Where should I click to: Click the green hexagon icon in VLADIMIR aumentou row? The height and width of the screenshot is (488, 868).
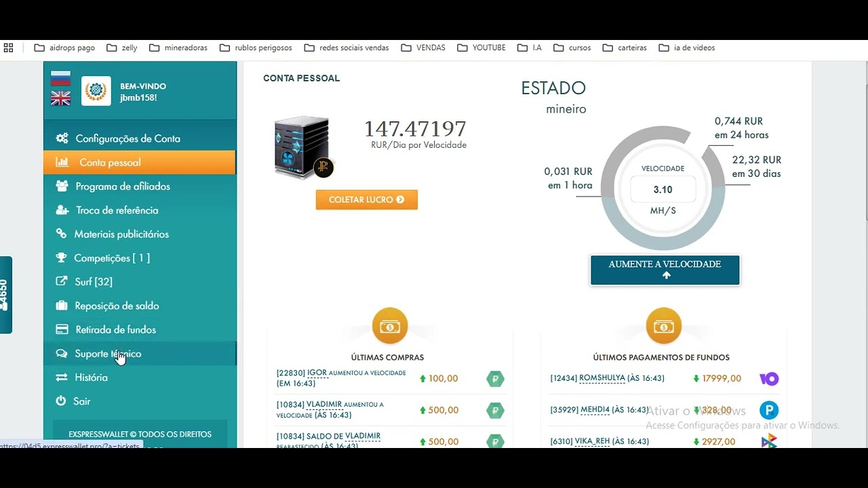click(x=495, y=410)
